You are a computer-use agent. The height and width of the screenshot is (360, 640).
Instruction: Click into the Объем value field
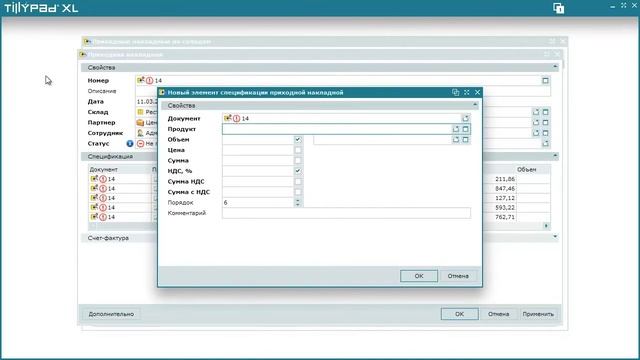pyautogui.click(x=258, y=140)
